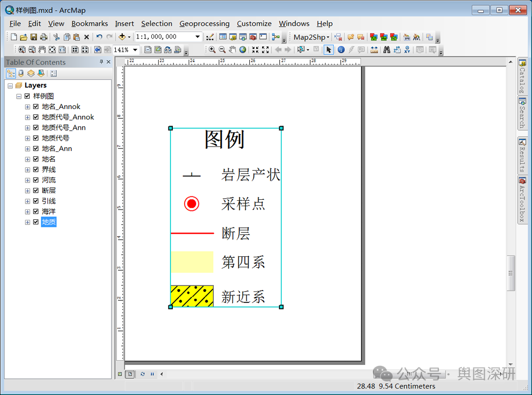
Task: Open the ArcToolbox side tab
Action: coord(522,200)
